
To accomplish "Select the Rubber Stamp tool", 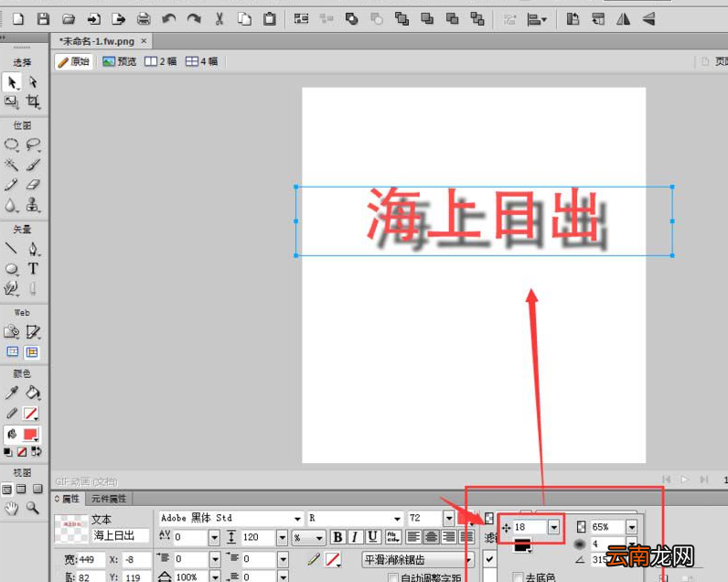I will tap(33, 205).
